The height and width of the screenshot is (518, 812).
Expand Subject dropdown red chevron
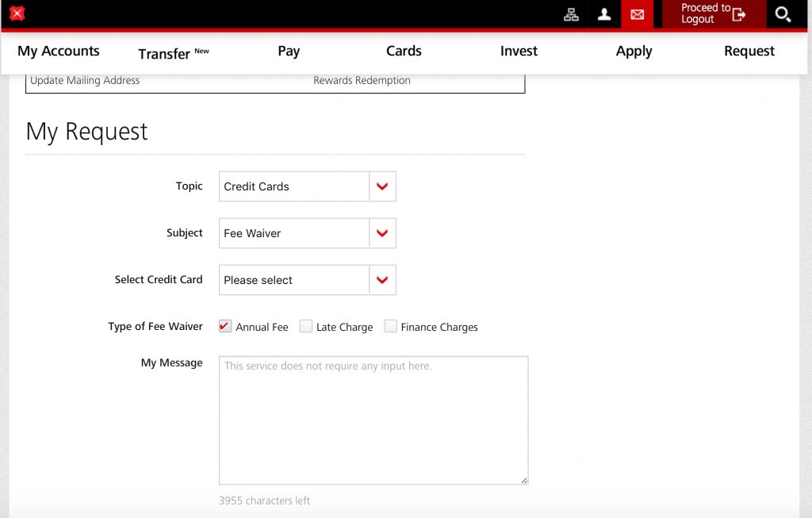click(x=382, y=233)
